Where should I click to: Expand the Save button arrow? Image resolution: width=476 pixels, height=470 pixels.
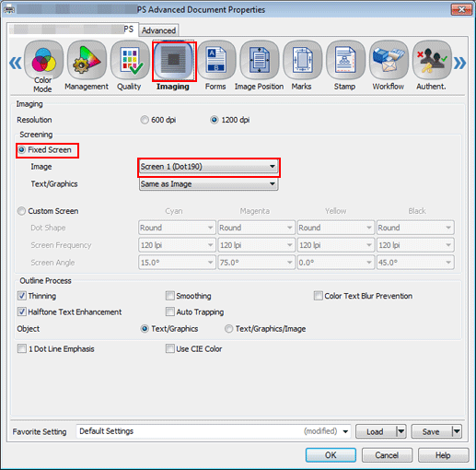click(x=457, y=431)
